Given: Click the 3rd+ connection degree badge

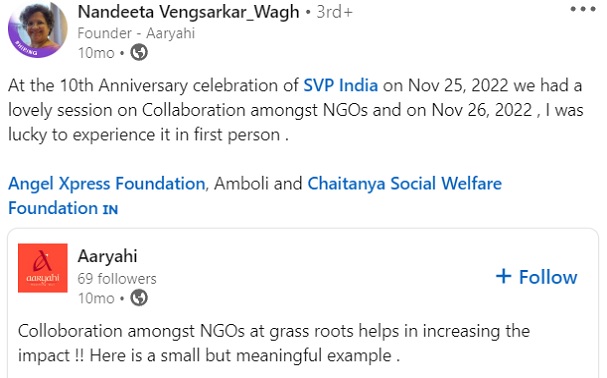Looking at the screenshot, I should (334, 12).
